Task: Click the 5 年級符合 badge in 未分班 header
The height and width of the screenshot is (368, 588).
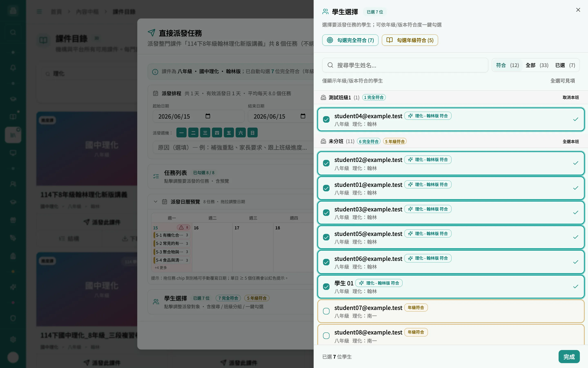Action: [395, 141]
